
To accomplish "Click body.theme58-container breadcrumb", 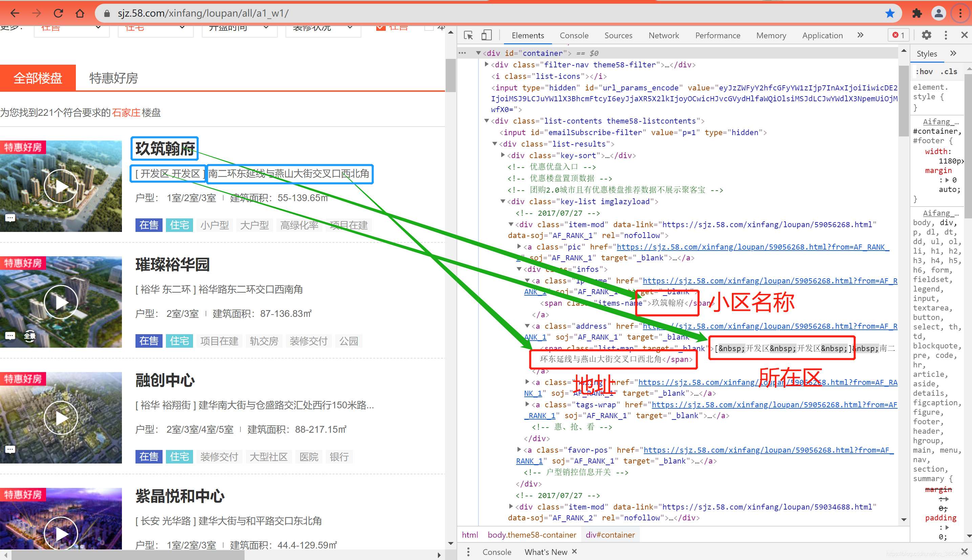I will tap(532, 535).
